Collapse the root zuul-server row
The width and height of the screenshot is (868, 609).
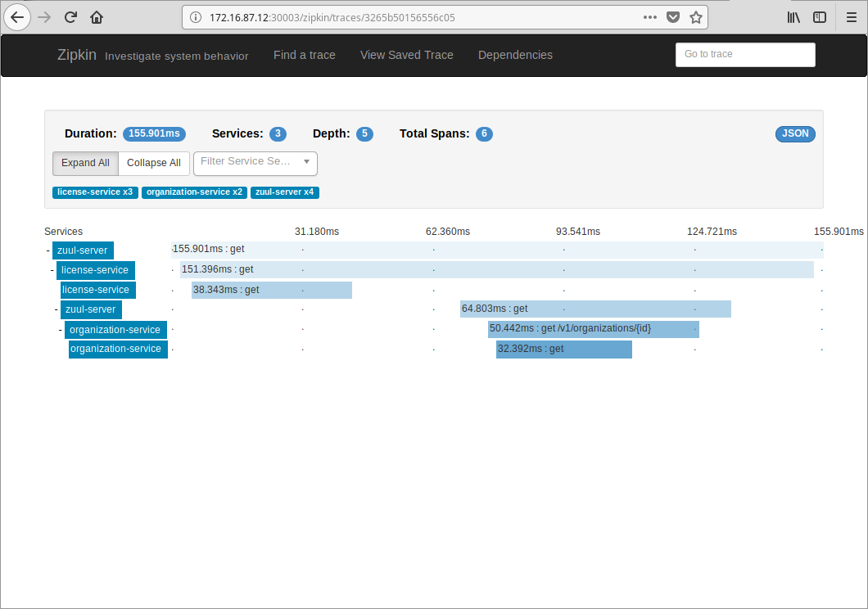pyautogui.click(x=48, y=250)
